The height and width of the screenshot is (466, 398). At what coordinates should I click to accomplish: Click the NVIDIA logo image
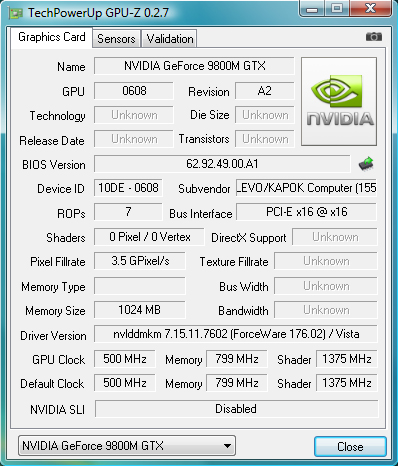click(x=339, y=101)
